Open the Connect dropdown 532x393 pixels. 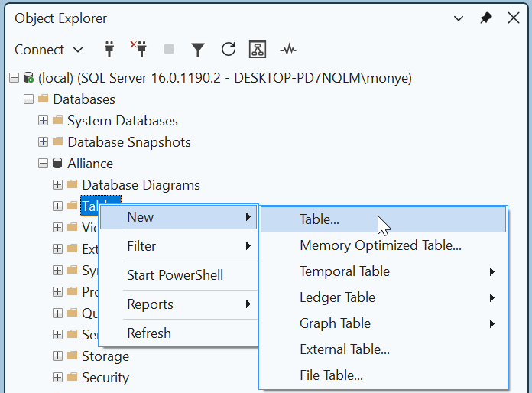pyautogui.click(x=48, y=50)
